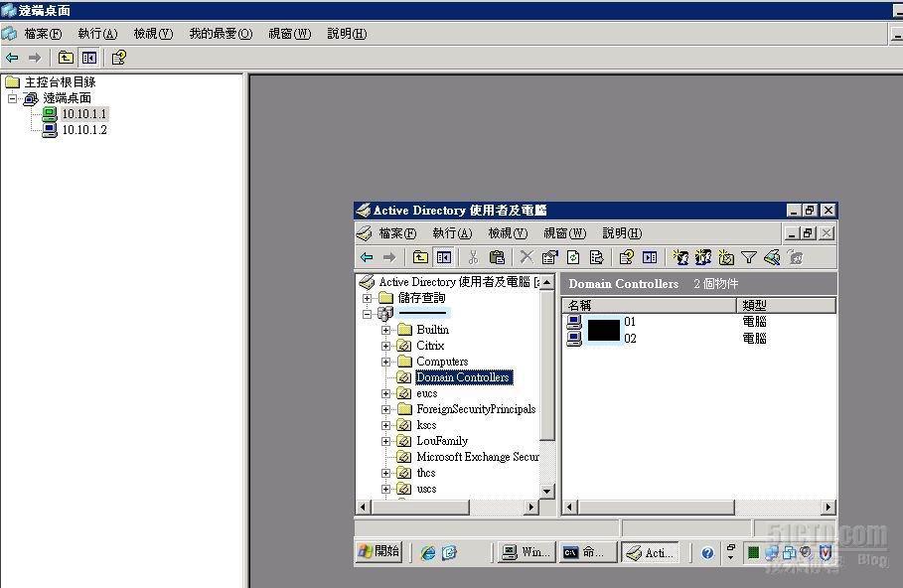Create a new organizational unit via toolbar icon
The width and height of the screenshot is (903, 588).
tap(726, 257)
